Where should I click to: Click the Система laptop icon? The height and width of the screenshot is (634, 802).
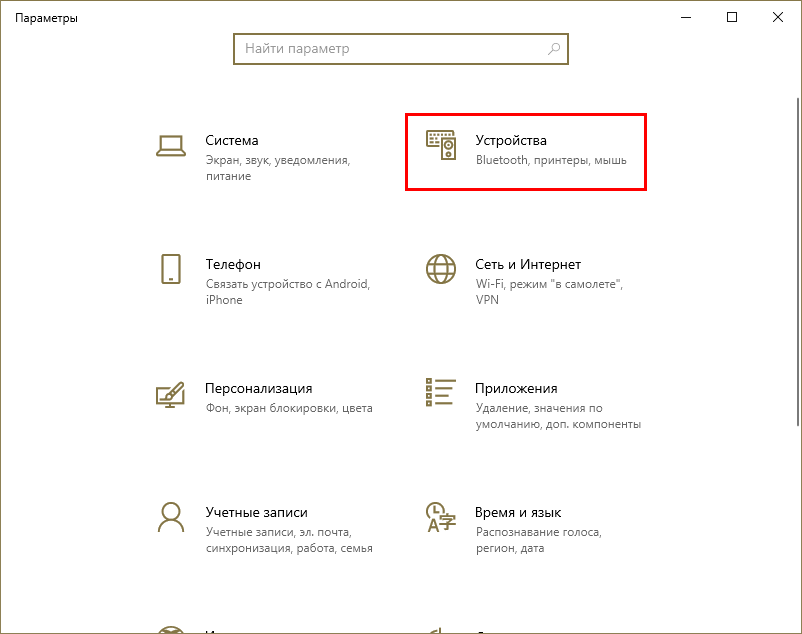tap(171, 146)
